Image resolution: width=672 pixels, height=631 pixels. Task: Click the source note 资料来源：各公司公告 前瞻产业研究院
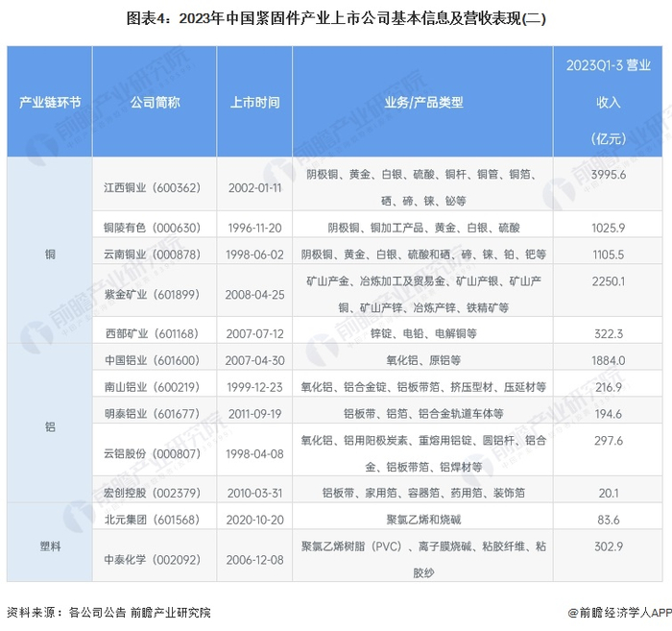[108, 612]
